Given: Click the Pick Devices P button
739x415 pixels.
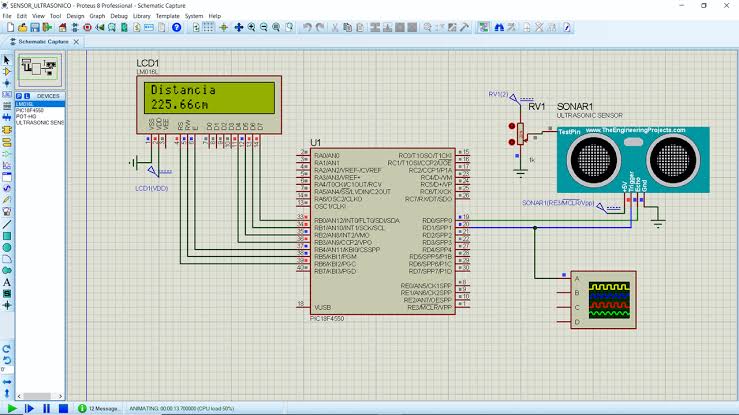Looking at the screenshot, I should pyautogui.click(x=19, y=96).
